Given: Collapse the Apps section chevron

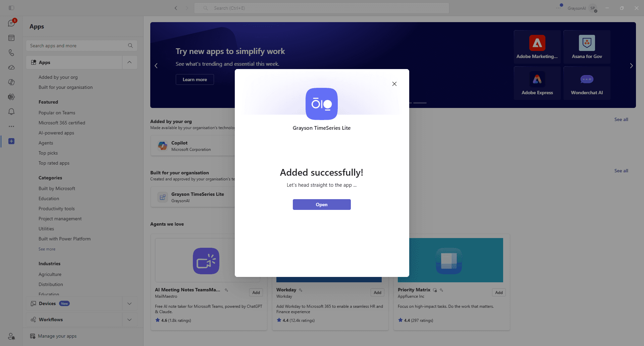Looking at the screenshot, I should click(x=129, y=62).
